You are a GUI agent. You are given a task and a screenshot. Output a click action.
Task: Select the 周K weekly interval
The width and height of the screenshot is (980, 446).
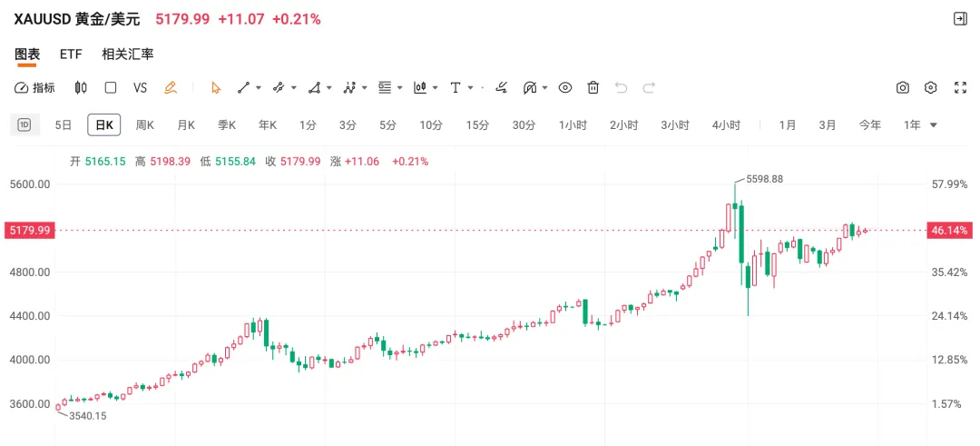[145, 125]
